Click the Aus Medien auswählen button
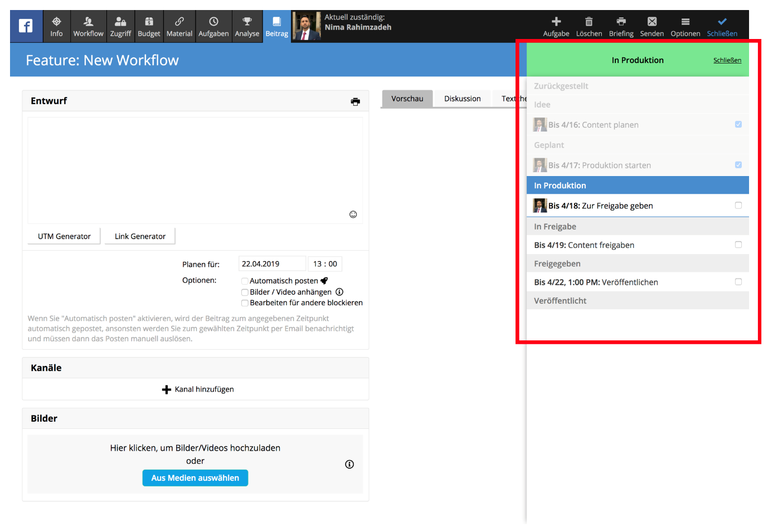 195,478
